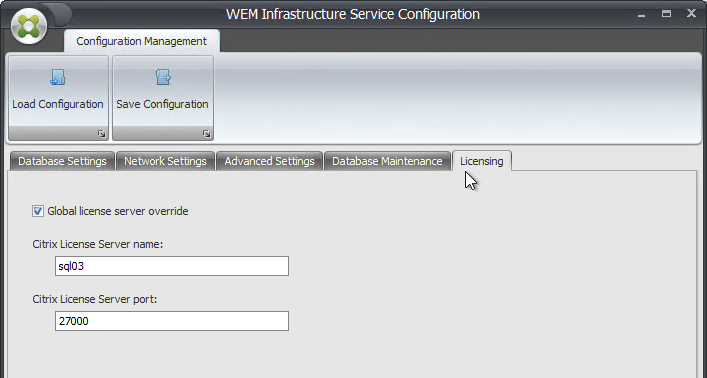Expand the Load Configuration group launcher arrow

point(101,134)
